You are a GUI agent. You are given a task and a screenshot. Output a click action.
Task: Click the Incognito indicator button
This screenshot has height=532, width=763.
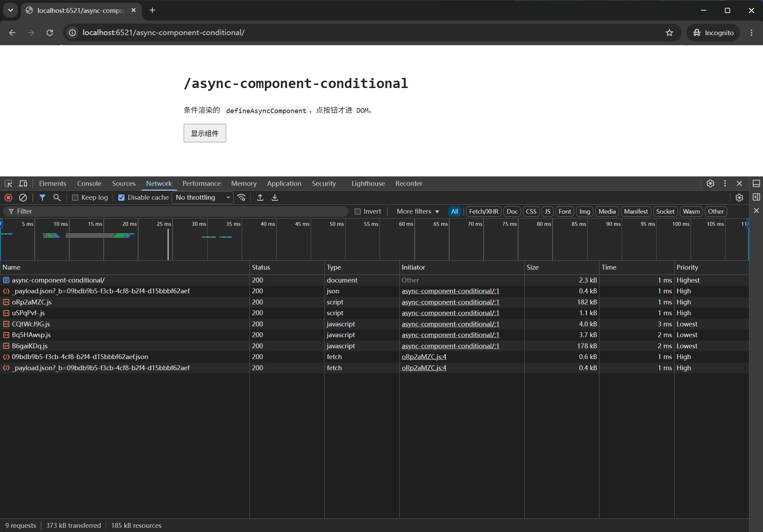[713, 33]
